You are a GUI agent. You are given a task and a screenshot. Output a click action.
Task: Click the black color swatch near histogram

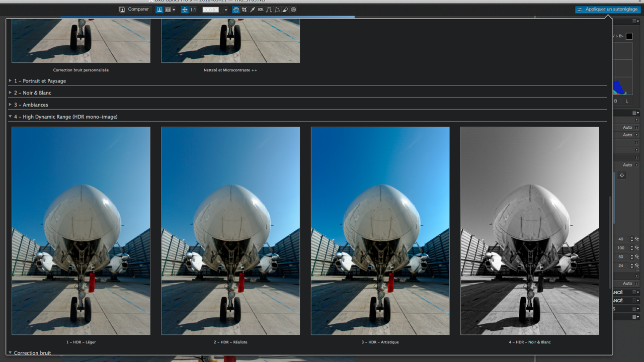(629, 36)
